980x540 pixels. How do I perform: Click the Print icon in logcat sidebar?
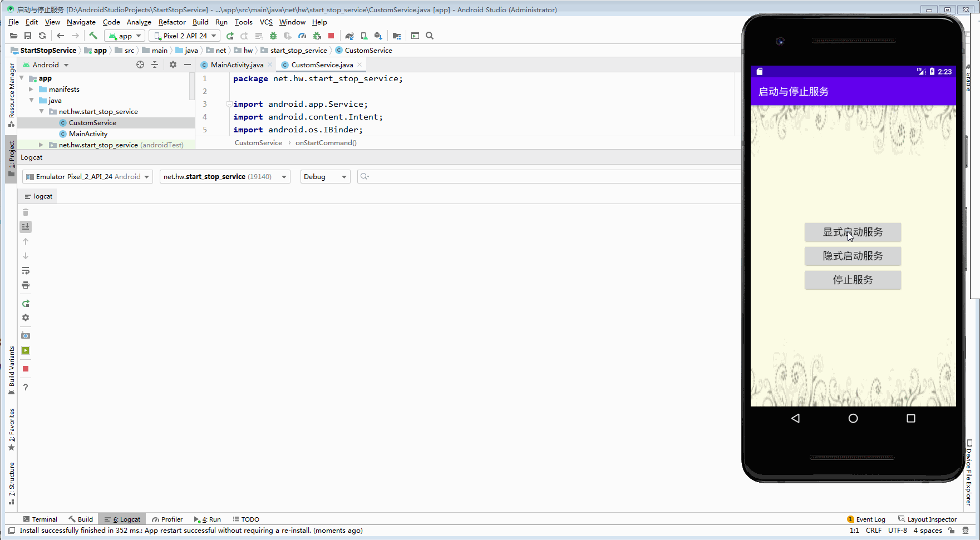[26, 285]
